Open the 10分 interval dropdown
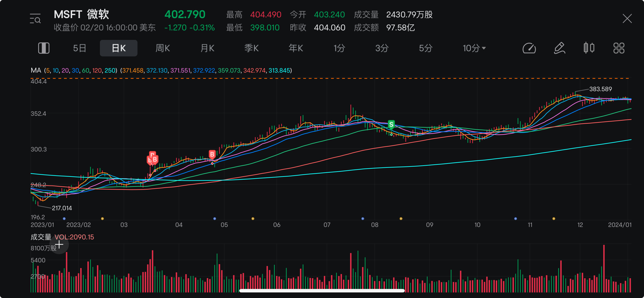Image resolution: width=644 pixels, height=298 pixels. [x=474, y=48]
